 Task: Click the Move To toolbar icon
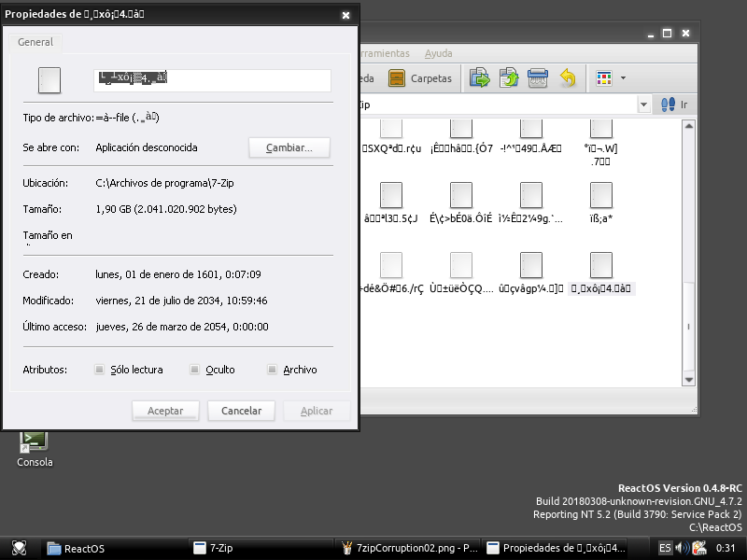tap(480, 78)
